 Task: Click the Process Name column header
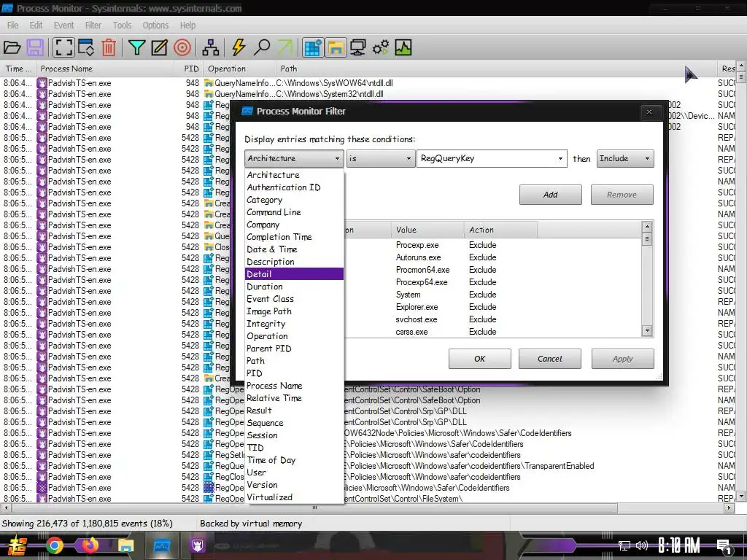tap(105, 69)
